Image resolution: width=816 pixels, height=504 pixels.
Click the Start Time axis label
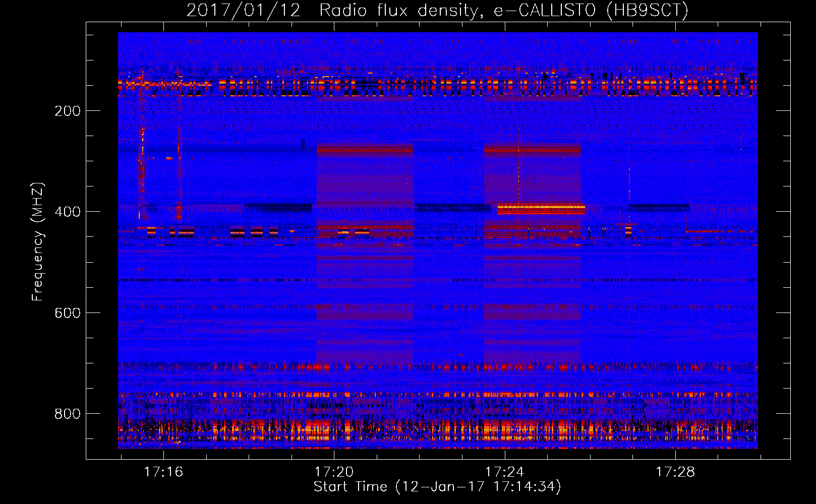[x=437, y=487]
